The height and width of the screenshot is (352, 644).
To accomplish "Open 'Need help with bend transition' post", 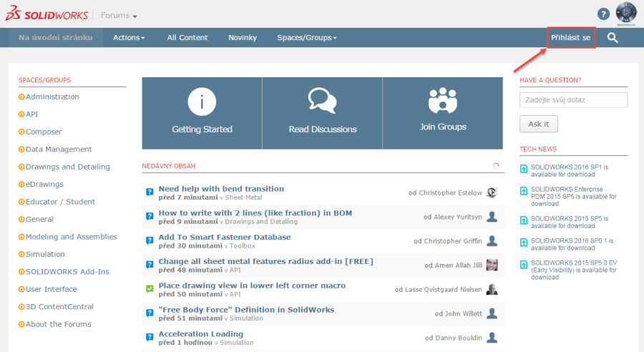I will point(221,189).
